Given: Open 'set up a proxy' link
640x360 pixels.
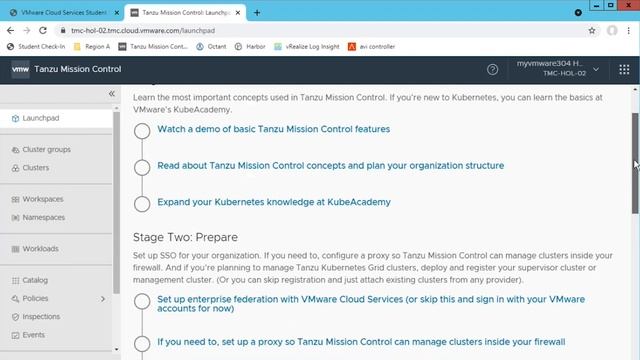Looking at the screenshot, I should pos(361,342).
